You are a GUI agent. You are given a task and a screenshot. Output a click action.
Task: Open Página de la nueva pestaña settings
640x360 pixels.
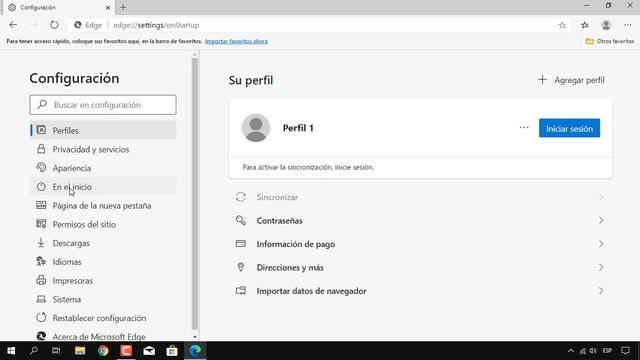click(x=103, y=206)
